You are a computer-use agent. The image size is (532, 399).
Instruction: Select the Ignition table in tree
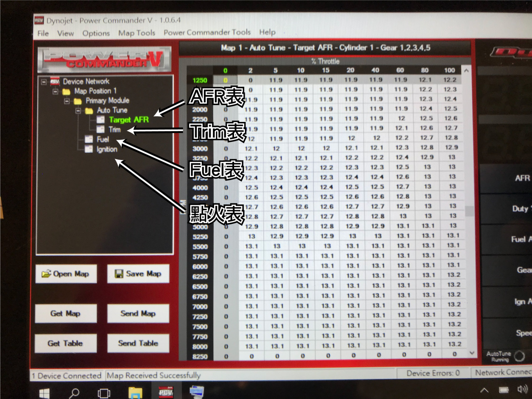click(107, 149)
